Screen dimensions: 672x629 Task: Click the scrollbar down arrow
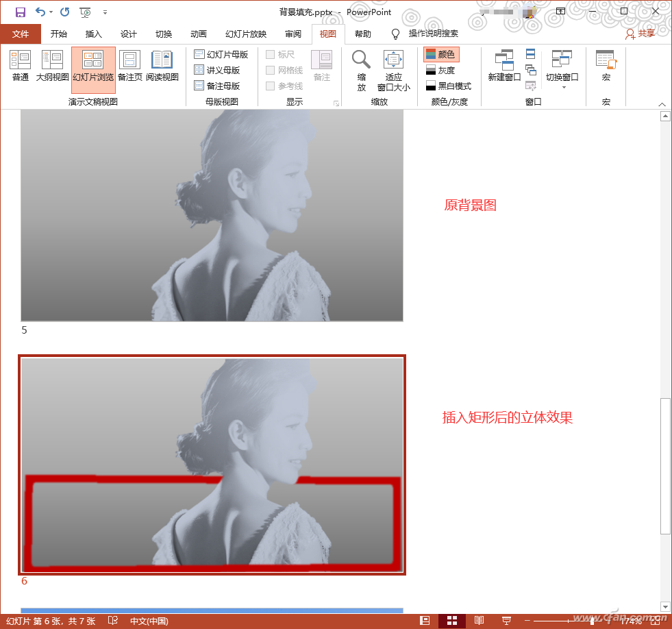click(x=665, y=606)
